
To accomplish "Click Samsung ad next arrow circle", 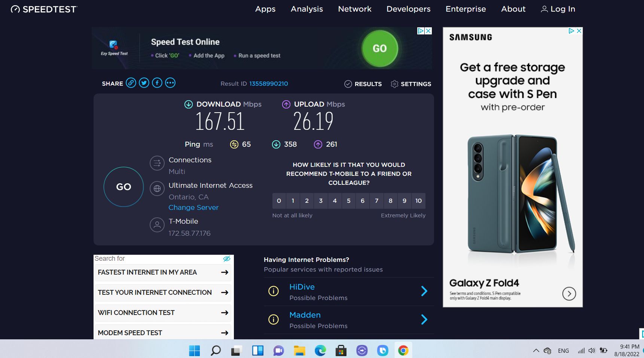I will [569, 294].
